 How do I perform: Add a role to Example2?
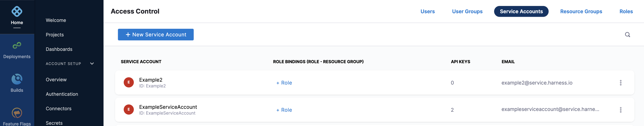click(284, 83)
